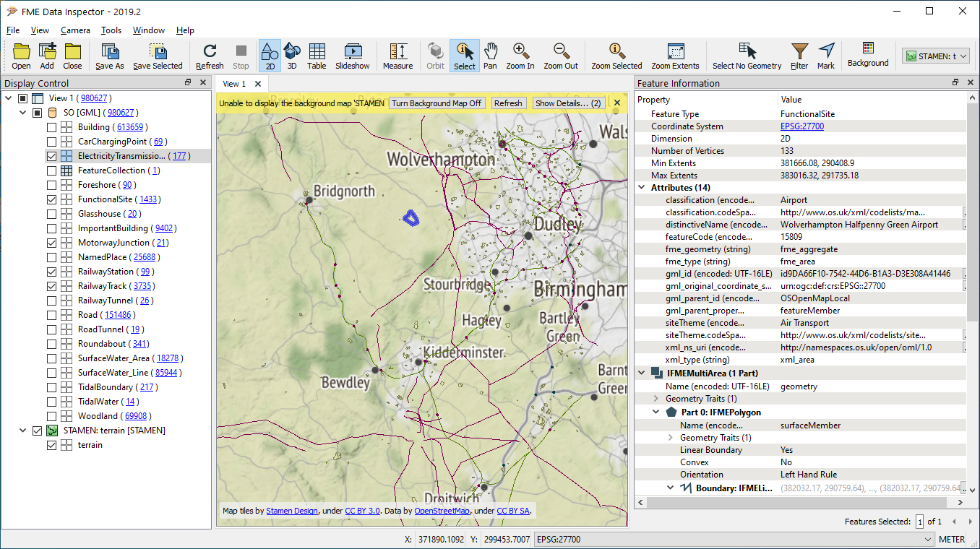Viewport: 980px width, 549px height.
Task: Enable the Woodland layer checkbox
Action: pos(51,416)
